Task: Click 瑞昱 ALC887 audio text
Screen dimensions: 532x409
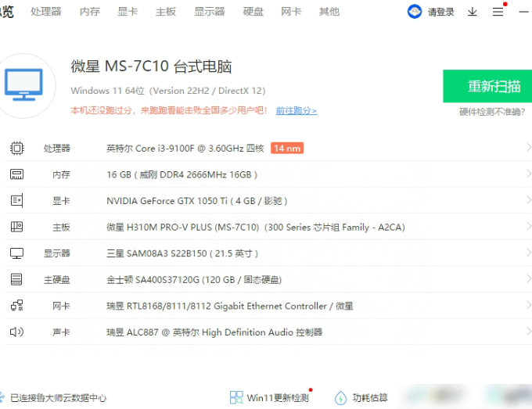Action: (x=214, y=332)
